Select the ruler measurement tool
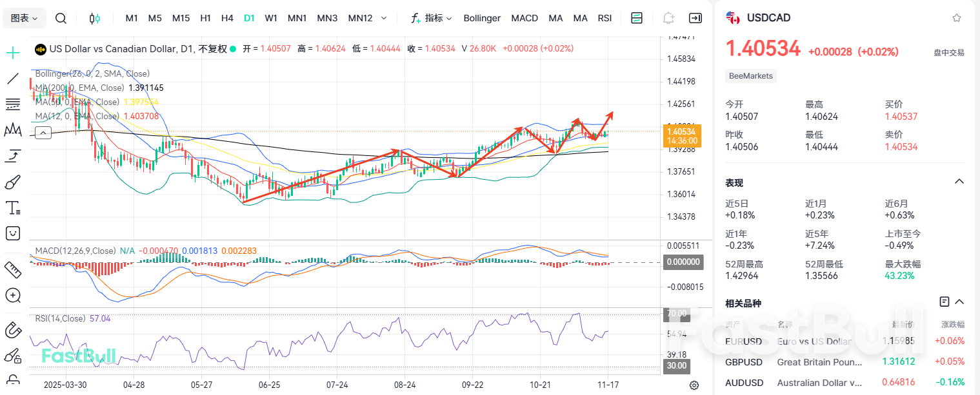980x395 pixels. tap(12, 269)
